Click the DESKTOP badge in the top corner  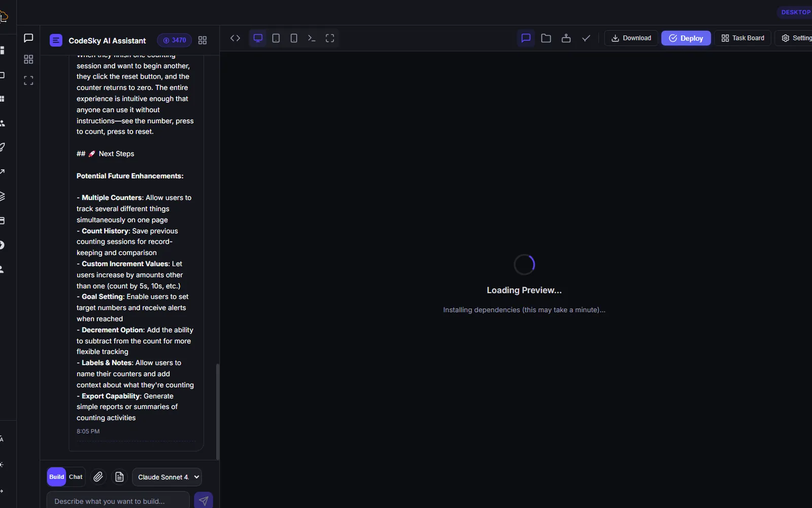[795, 12]
